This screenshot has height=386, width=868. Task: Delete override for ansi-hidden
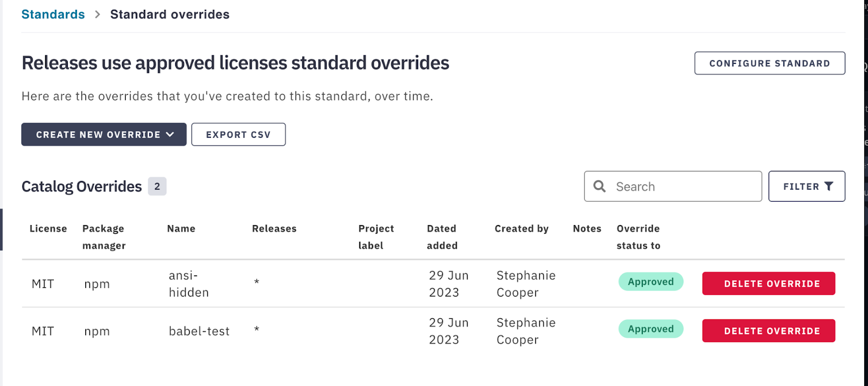[x=769, y=284]
